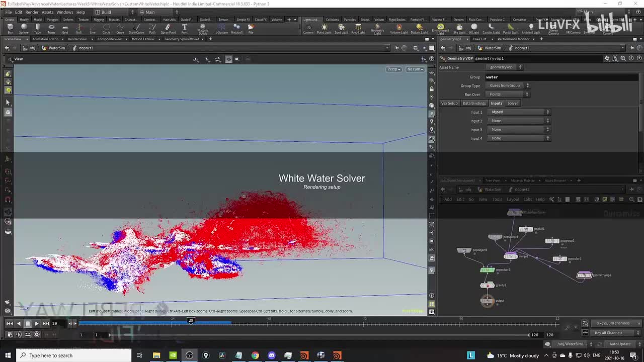Switch to the Solver parameter tab
This screenshot has height=362, width=644.
pyautogui.click(x=512, y=103)
